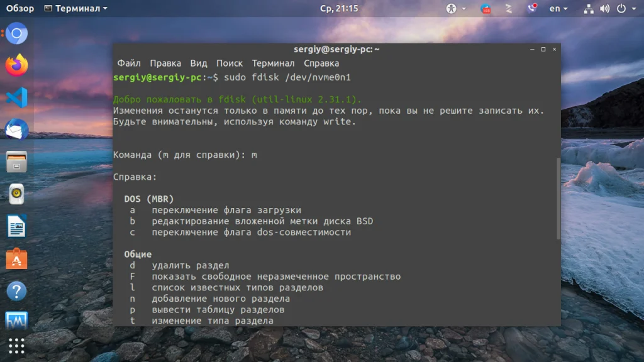Close the terminal window
Viewport: 644px width, 362px height.
(555, 49)
